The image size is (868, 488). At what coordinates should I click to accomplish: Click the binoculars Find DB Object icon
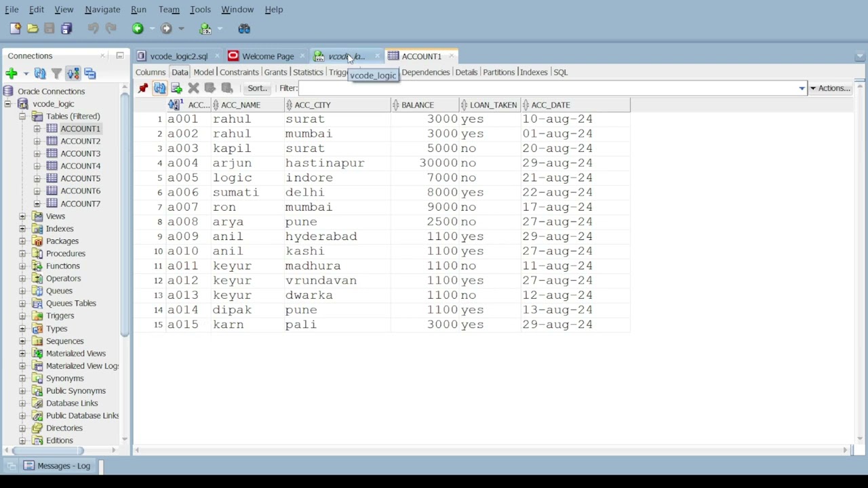pyautogui.click(x=244, y=28)
